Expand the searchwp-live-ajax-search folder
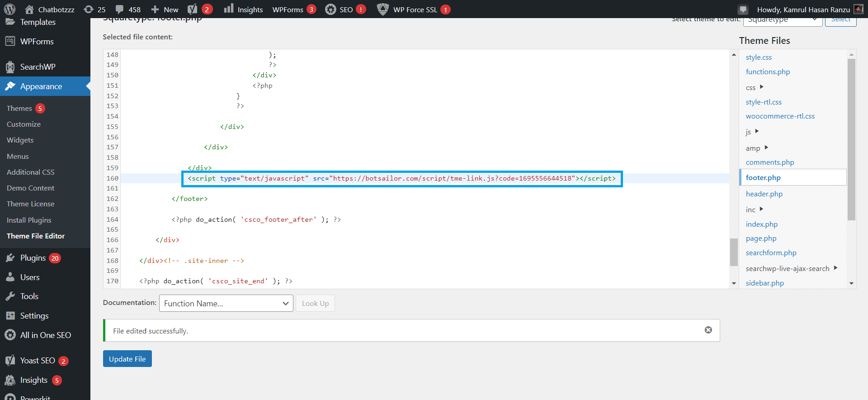 [835, 268]
